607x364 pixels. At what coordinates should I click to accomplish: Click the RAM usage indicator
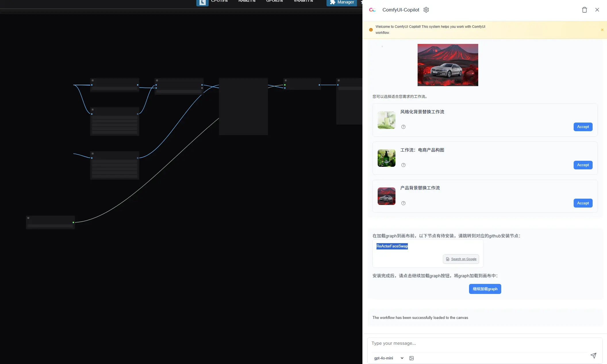pos(247,1)
